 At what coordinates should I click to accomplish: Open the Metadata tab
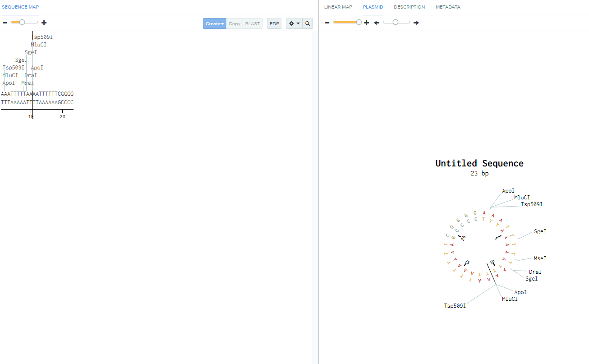(x=448, y=7)
